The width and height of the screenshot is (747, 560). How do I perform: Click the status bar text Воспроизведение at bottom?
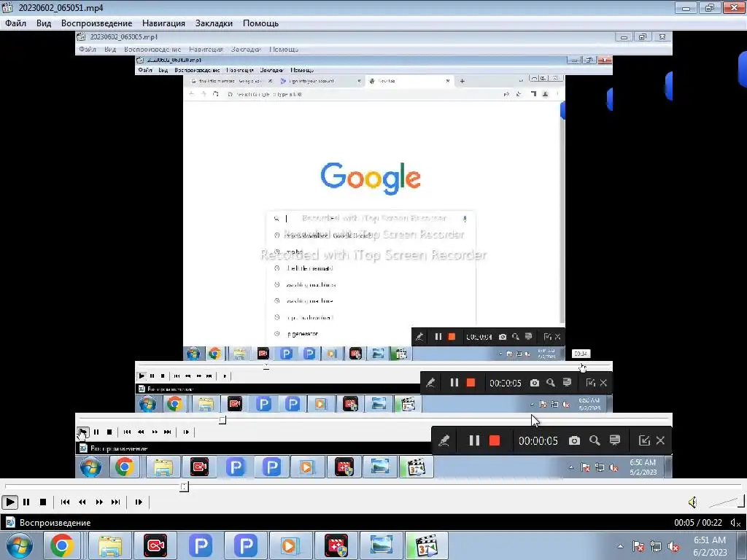click(55, 522)
